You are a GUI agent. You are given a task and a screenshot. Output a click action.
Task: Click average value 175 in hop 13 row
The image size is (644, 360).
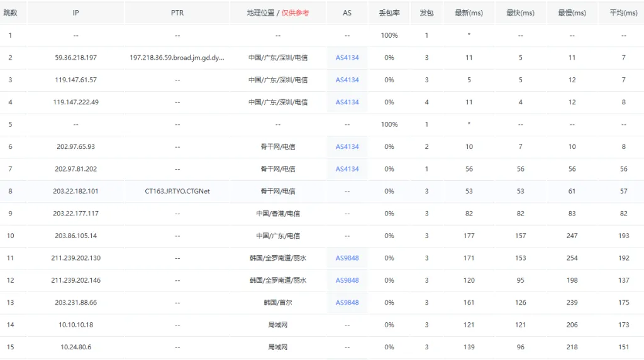point(623,303)
